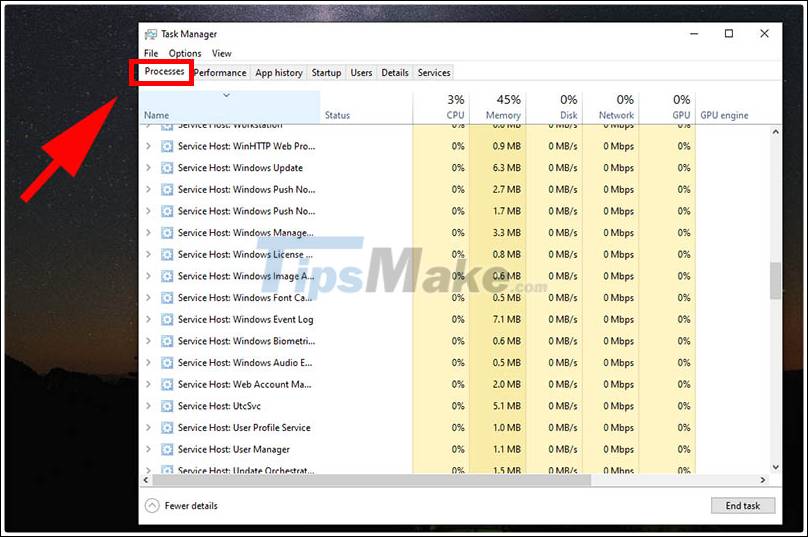Click the horizontal scrollbar thumb
Screen dimensions: 808x537
pos(371,480)
